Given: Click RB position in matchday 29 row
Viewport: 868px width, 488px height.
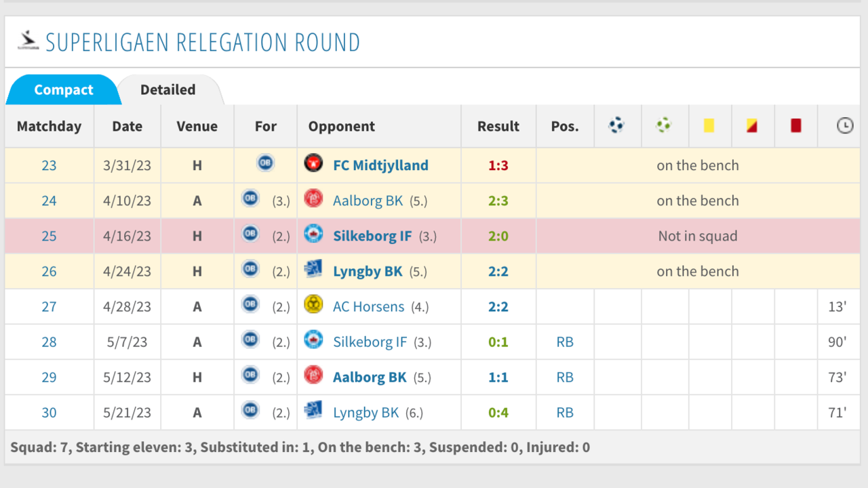Looking at the screenshot, I should (x=564, y=378).
